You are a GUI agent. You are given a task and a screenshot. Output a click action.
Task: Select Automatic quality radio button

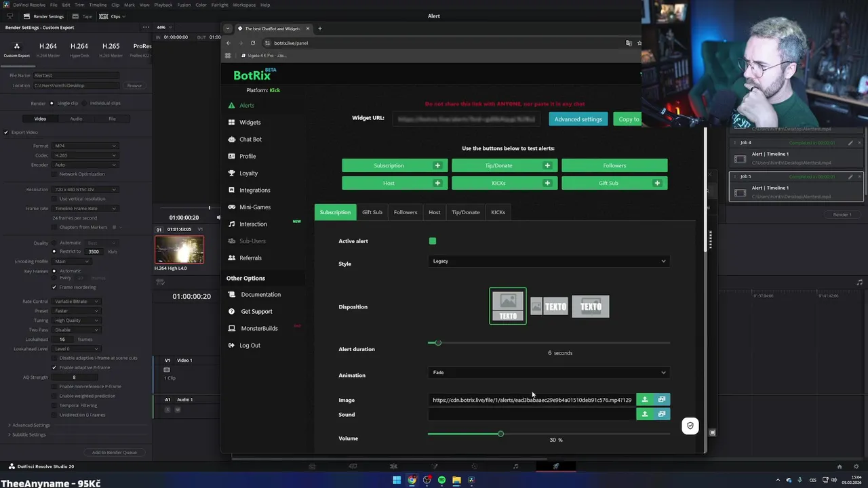[x=54, y=243]
